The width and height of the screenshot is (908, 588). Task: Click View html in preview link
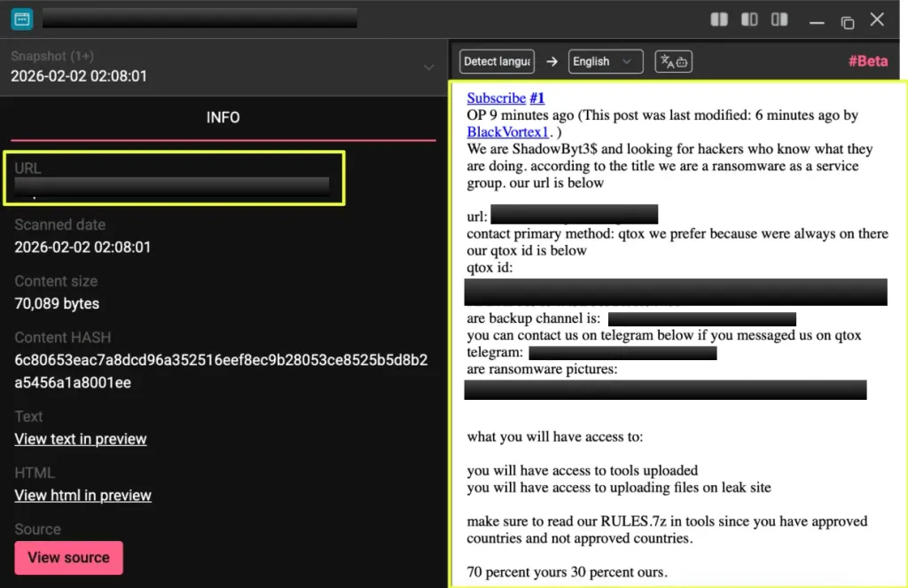pos(82,495)
